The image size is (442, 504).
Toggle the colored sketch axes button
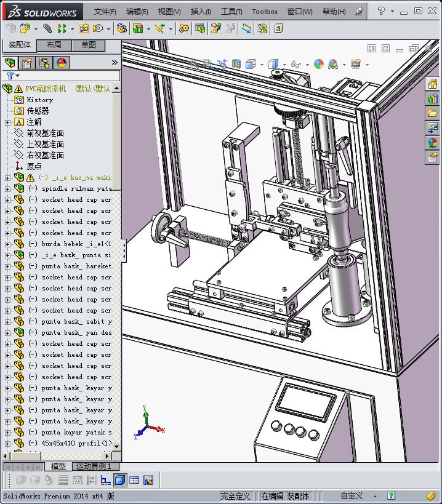tap(105, 480)
